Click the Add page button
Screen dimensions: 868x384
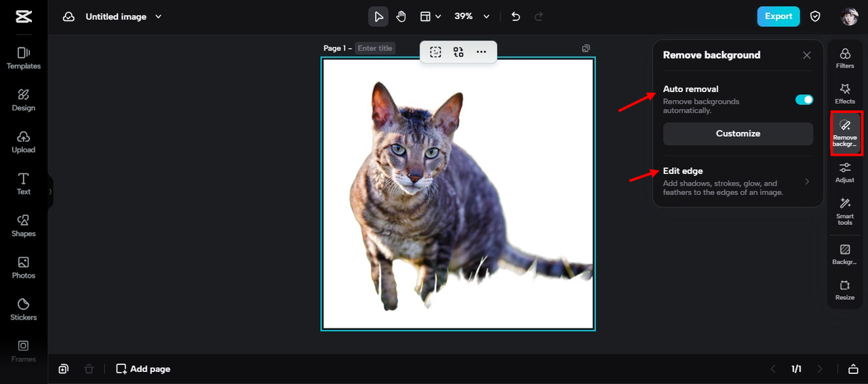[x=143, y=369]
